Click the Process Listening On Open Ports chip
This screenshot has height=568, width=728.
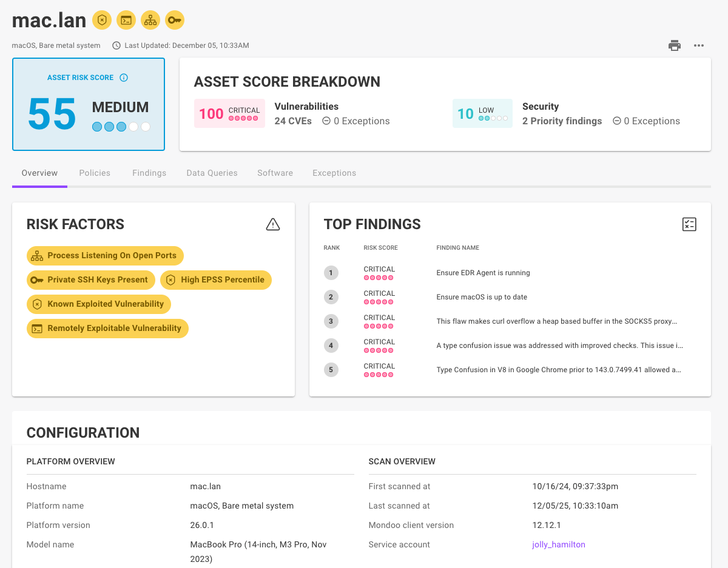tap(105, 256)
